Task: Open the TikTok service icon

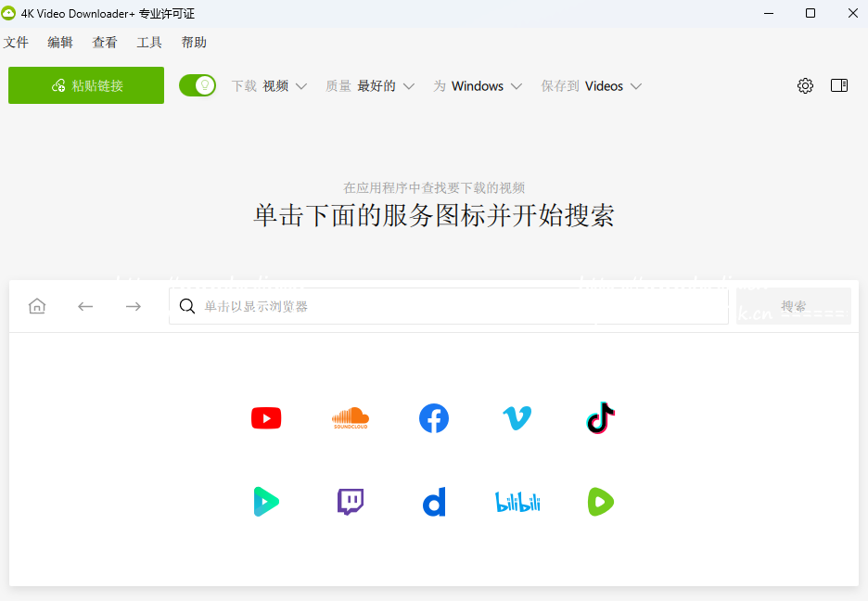Action: [601, 417]
